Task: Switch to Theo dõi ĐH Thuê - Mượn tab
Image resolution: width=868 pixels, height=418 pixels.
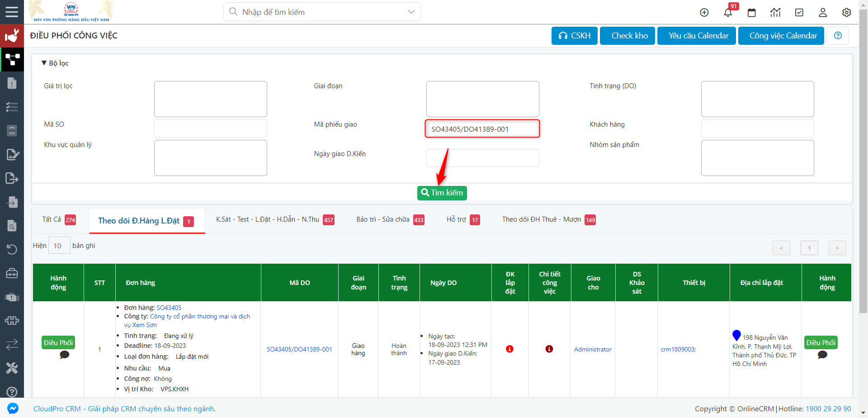Action: [x=549, y=220]
